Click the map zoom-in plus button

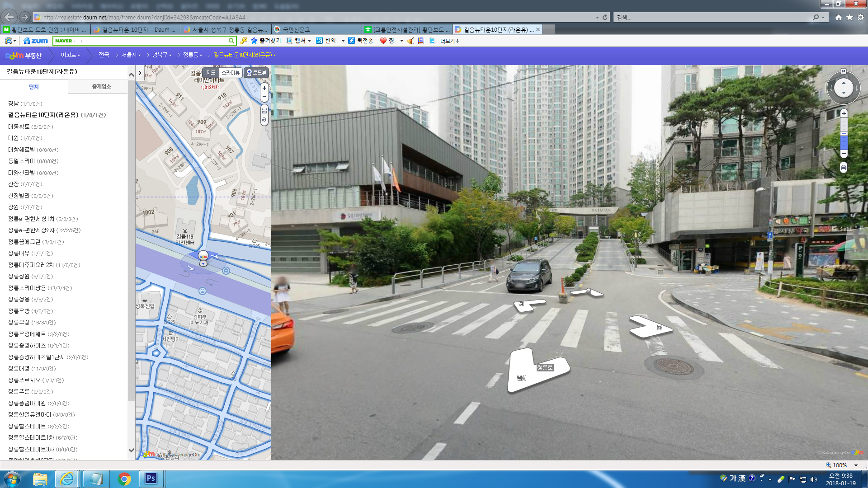pyautogui.click(x=264, y=89)
